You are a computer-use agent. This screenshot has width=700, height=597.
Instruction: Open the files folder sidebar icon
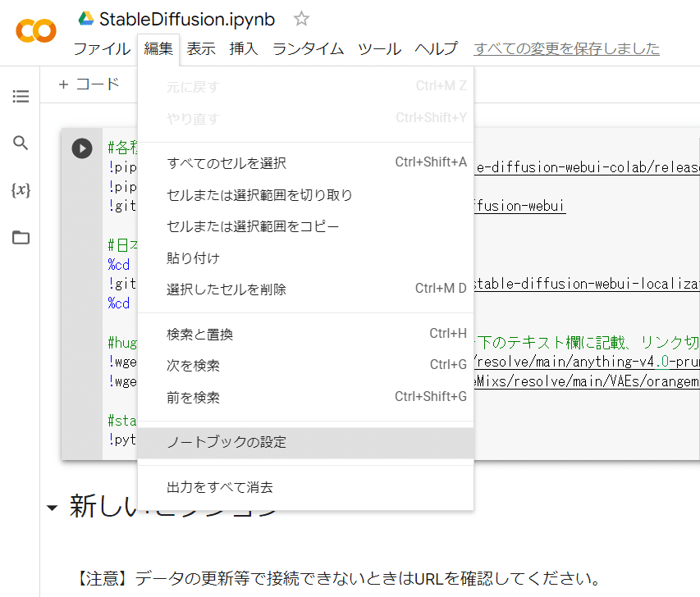21,237
